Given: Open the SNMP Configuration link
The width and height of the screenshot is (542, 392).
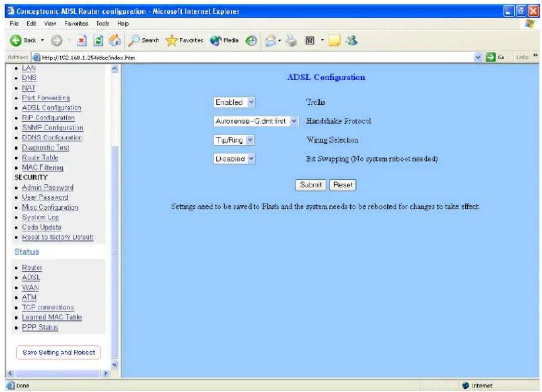Looking at the screenshot, I should [x=53, y=128].
